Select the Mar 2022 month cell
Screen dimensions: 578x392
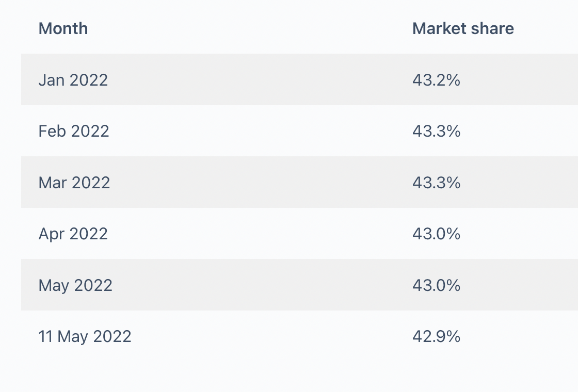coord(74,183)
